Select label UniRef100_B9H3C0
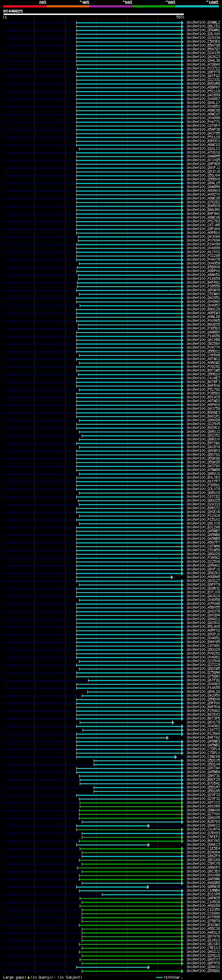Viewport: 222px width, 980px height. [x=203, y=141]
